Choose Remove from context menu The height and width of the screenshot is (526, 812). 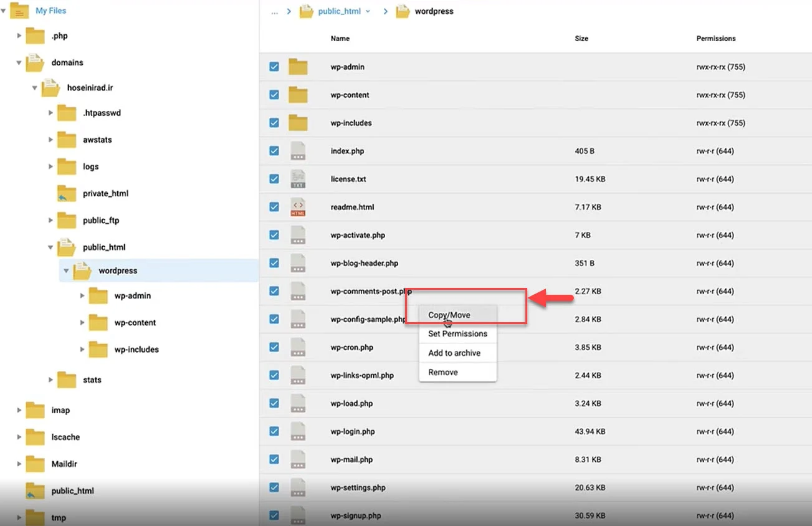(x=457, y=372)
